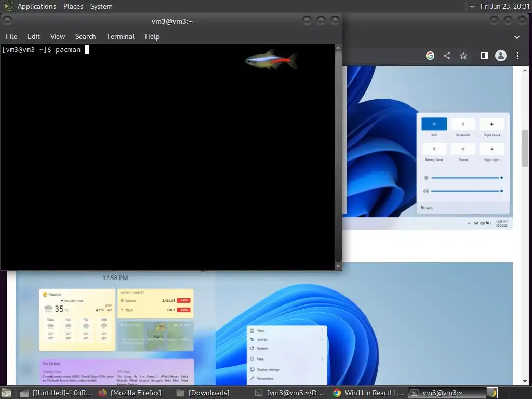Screen dimensions: 532x399
Task: Click 'Display settings' in the pictured context menu
Action: 268,370
